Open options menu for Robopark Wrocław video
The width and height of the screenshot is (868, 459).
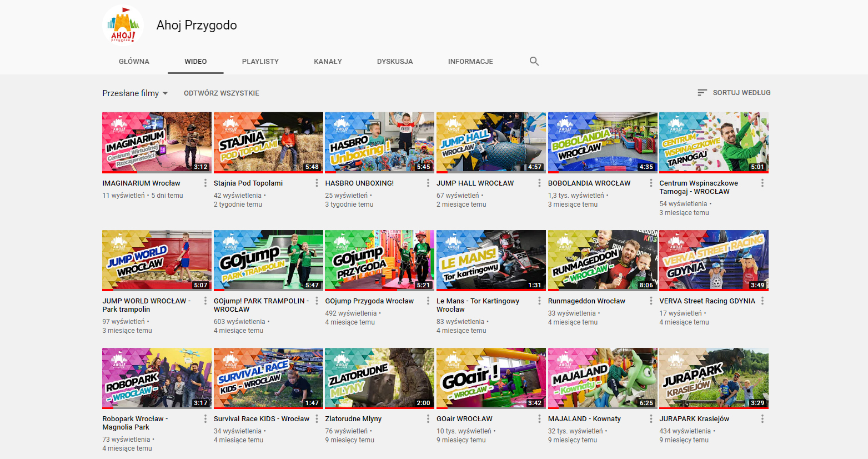pyautogui.click(x=205, y=418)
